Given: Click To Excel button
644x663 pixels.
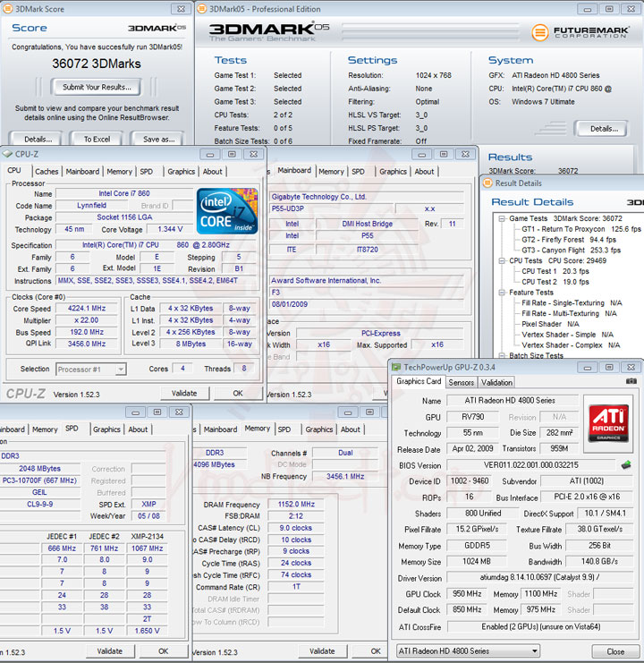Looking at the screenshot, I should (x=97, y=139).
